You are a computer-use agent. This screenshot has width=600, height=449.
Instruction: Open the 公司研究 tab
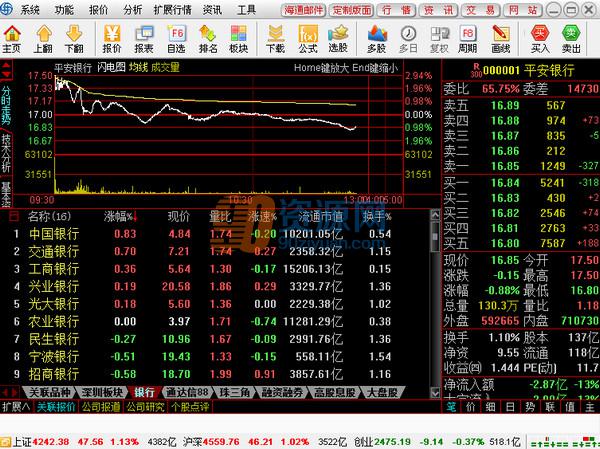[145, 407]
